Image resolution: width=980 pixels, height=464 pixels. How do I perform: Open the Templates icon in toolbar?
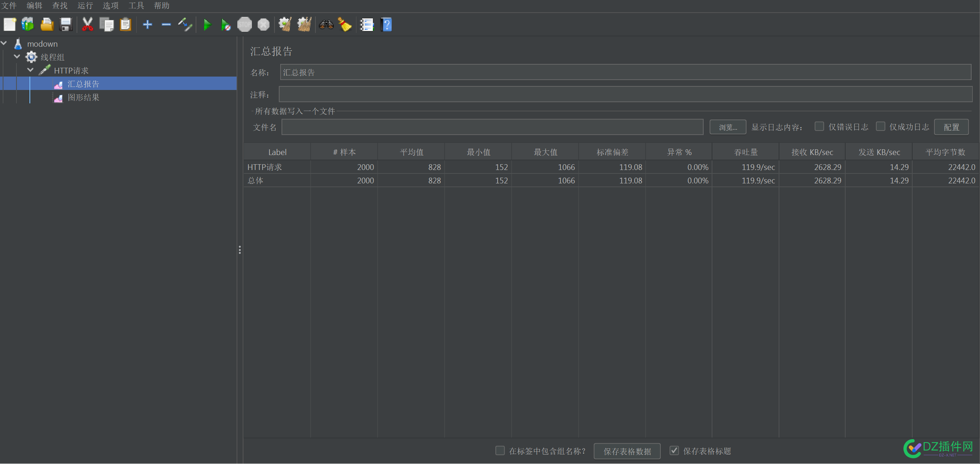(28, 25)
